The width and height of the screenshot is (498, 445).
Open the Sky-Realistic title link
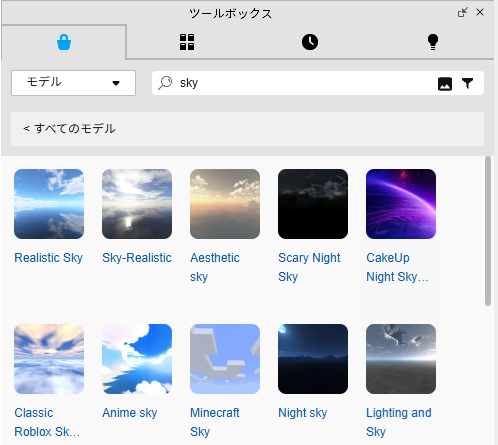(137, 258)
